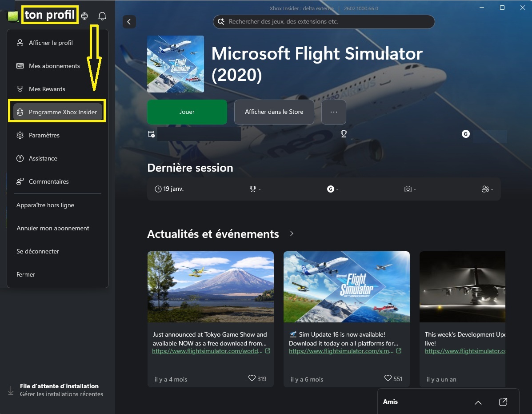Select Fermer in the profile menu
The image size is (532, 414).
58,274
